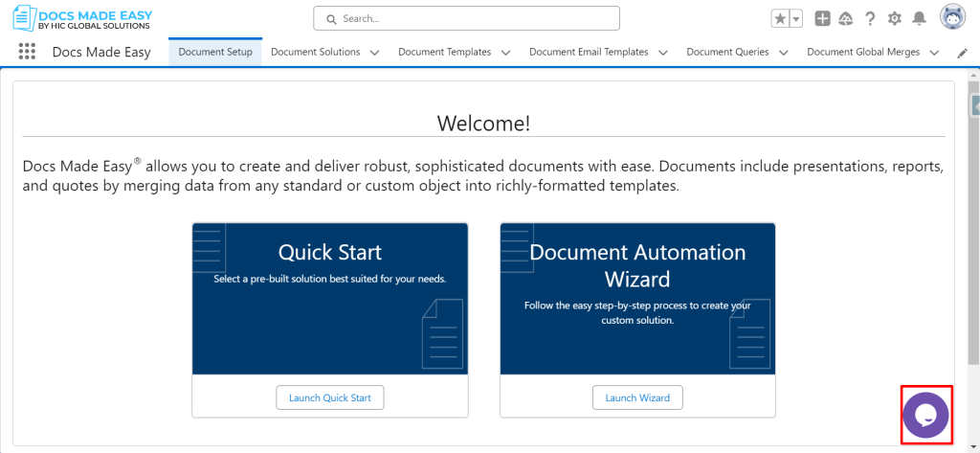The width and height of the screenshot is (980, 453).
Task: Open the Notifications bell
Action: click(x=919, y=19)
